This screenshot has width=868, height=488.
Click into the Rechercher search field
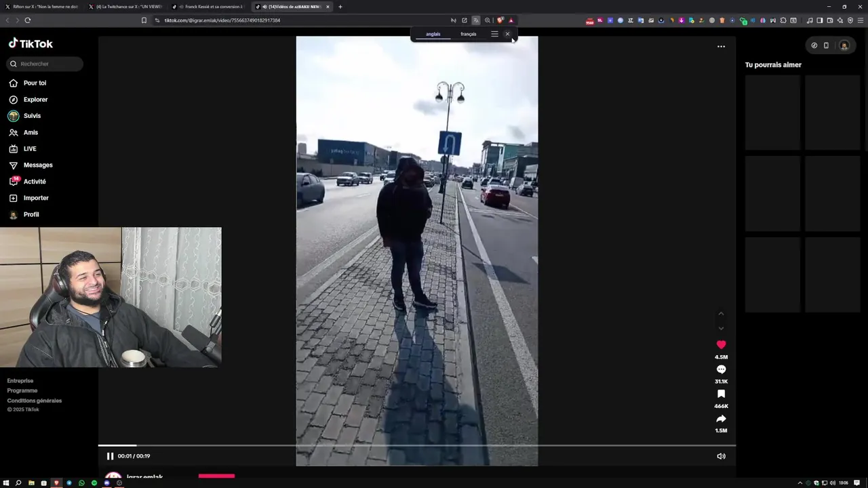click(45, 64)
